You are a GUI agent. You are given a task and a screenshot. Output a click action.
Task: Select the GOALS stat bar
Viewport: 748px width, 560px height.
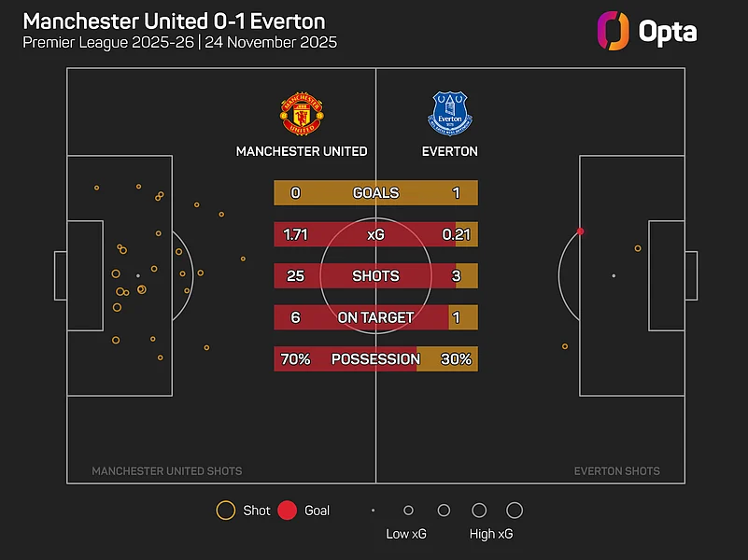click(375, 193)
